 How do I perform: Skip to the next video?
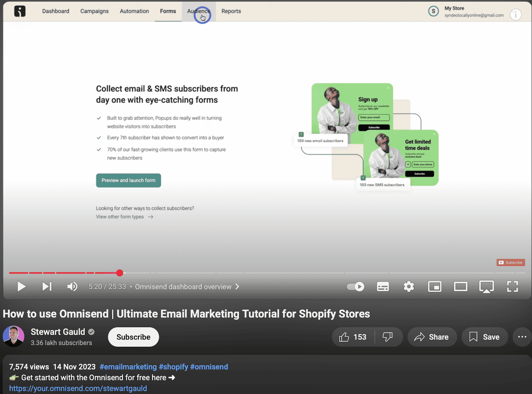47,287
